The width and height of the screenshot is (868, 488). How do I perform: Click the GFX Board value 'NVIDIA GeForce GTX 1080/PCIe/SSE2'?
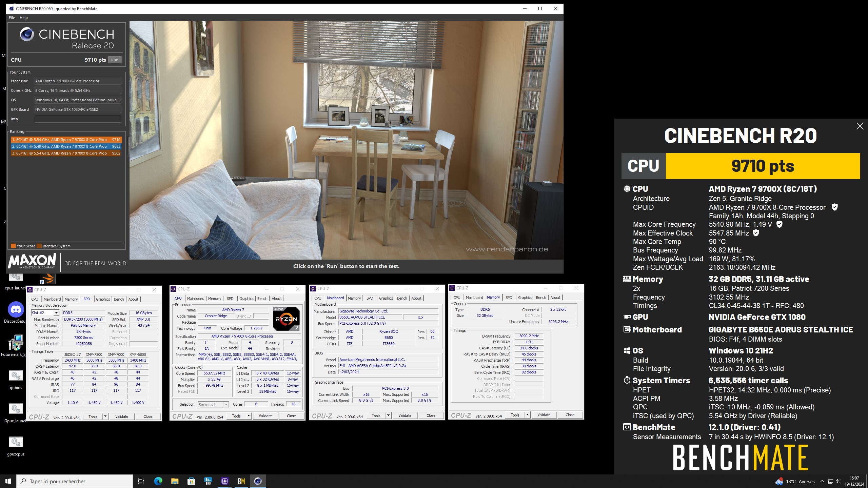(78, 109)
